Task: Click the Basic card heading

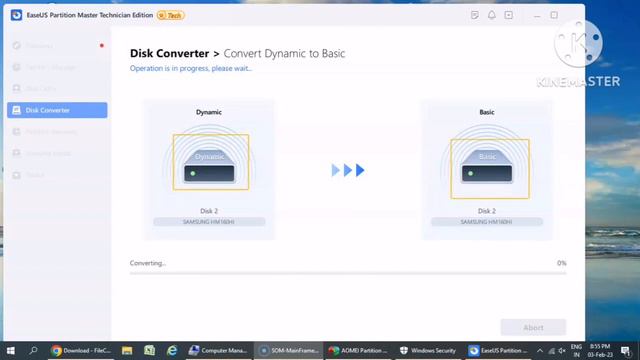Action: click(487, 112)
